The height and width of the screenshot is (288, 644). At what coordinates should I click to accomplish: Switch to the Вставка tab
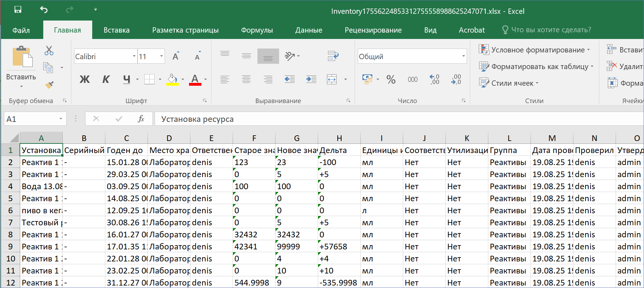(117, 30)
